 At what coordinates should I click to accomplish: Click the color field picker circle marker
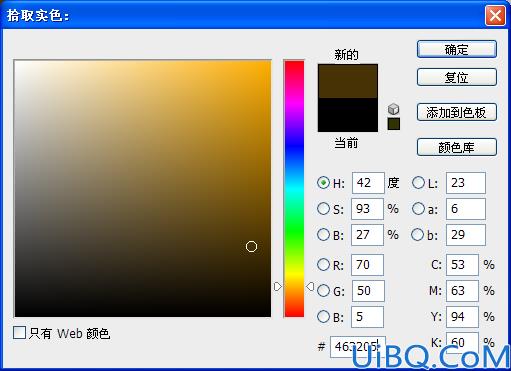(251, 247)
